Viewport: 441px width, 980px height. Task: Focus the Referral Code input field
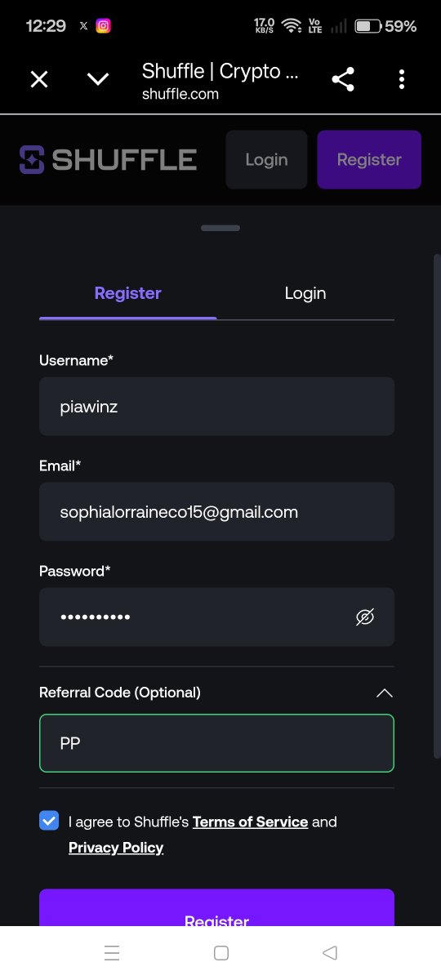coord(216,743)
